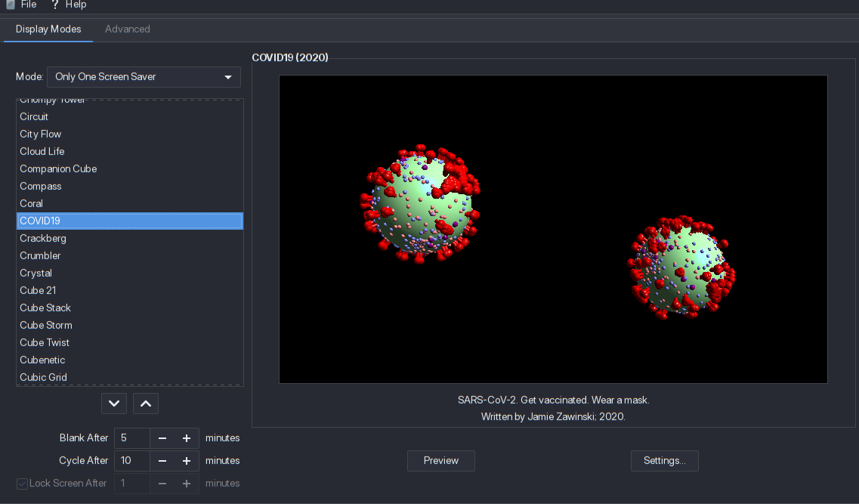Select Cube 21 screen saver
This screenshot has width=859, height=504.
pos(130,290)
